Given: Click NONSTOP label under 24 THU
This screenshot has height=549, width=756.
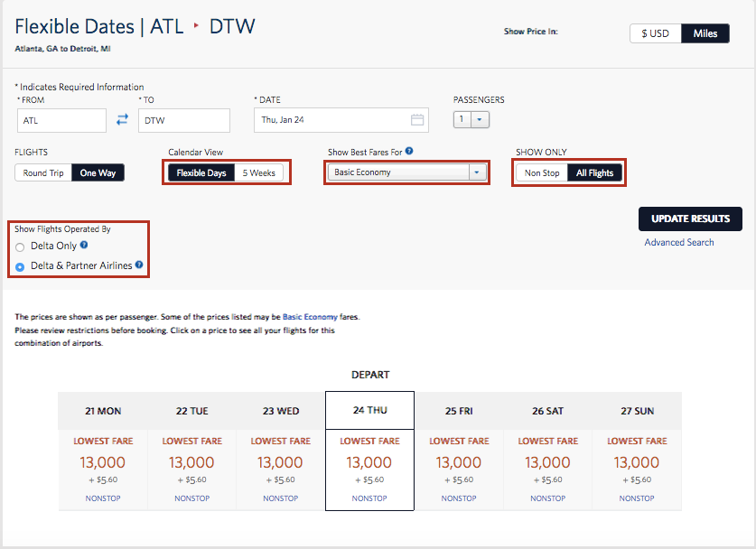Looking at the screenshot, I should pos(369,498).
